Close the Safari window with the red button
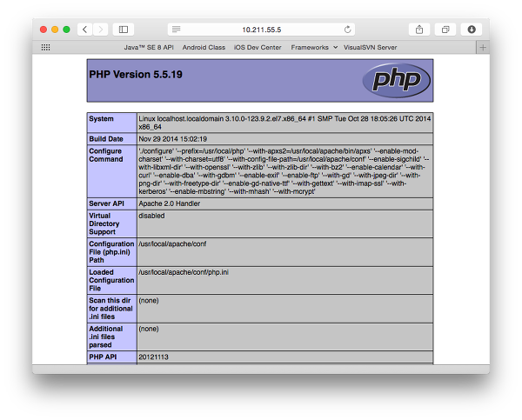 [43, 30]
